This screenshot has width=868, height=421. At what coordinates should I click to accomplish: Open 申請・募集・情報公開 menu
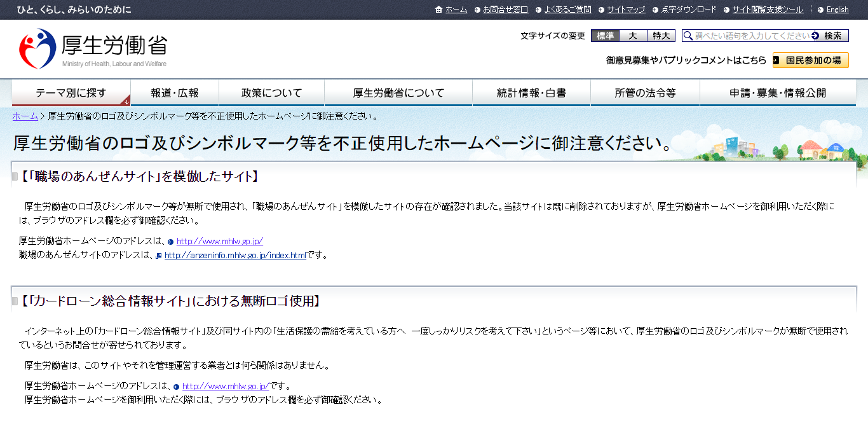(778, 93)
